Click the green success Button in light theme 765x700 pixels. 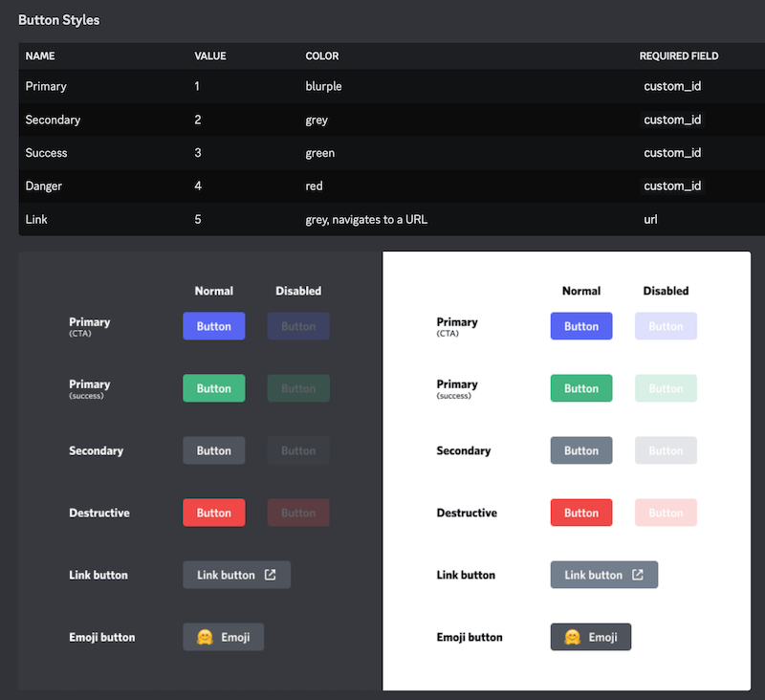581,388
